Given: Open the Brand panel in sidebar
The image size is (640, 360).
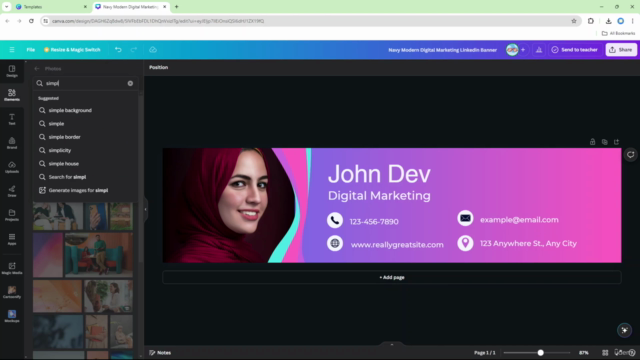Looking at the screenshot, I should click(x=12, y=143).
